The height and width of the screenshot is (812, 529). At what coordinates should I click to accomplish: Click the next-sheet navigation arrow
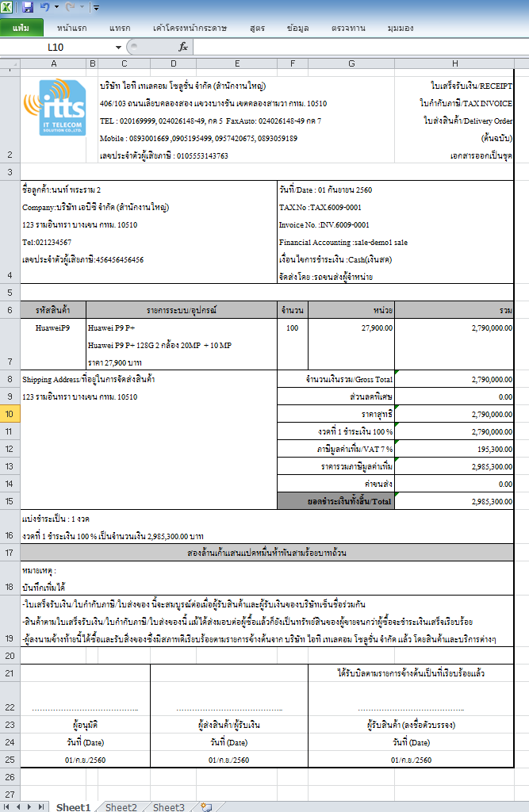pos(29,806)
